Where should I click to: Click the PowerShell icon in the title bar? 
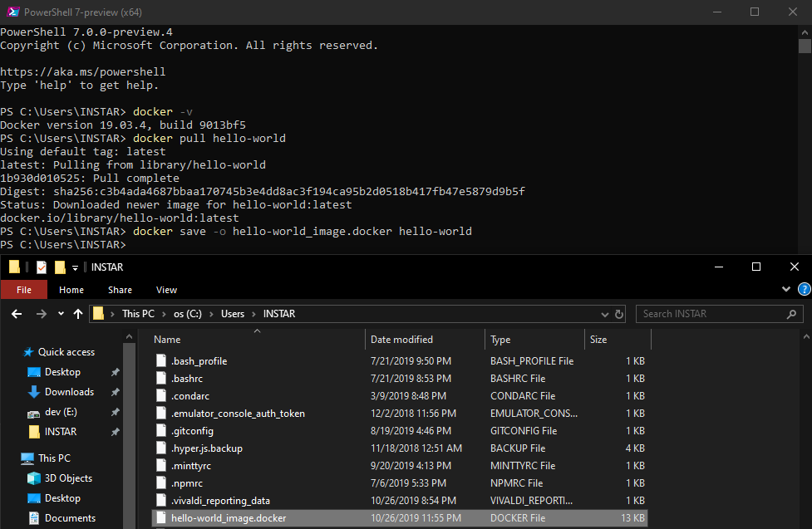(13, 12)
